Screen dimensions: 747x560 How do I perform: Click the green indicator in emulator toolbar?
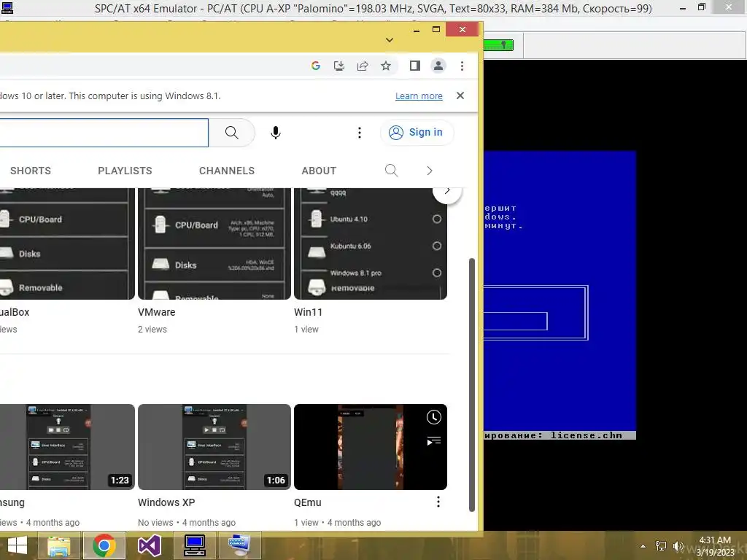pos(498,45)
